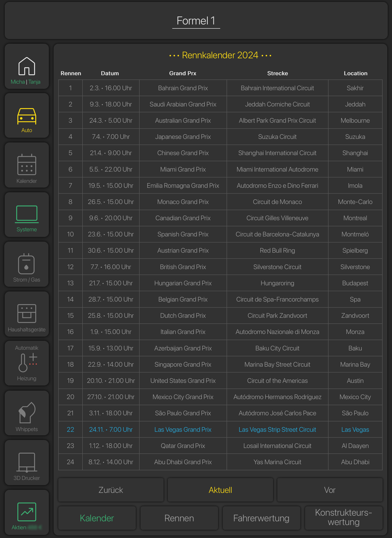Image resolution: width=392 pixels, height=538 pixels.
Task: Select the Autodromo Nazionale di Monza cell
Action: tap(277, 332)
